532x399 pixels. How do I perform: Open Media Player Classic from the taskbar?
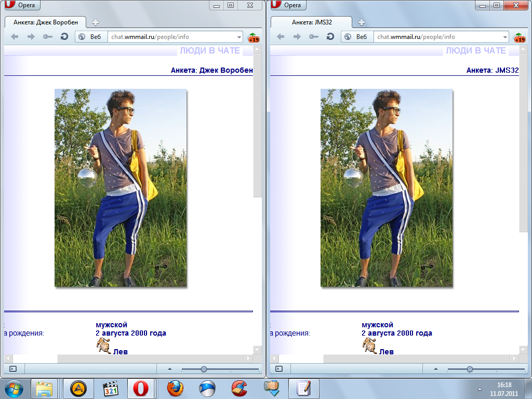111,389
